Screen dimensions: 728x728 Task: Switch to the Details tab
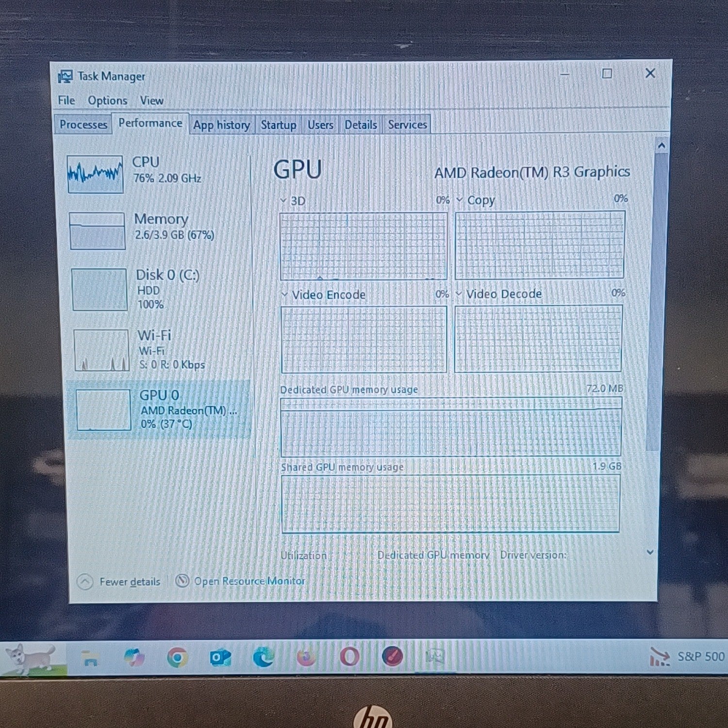pos(361,125)
